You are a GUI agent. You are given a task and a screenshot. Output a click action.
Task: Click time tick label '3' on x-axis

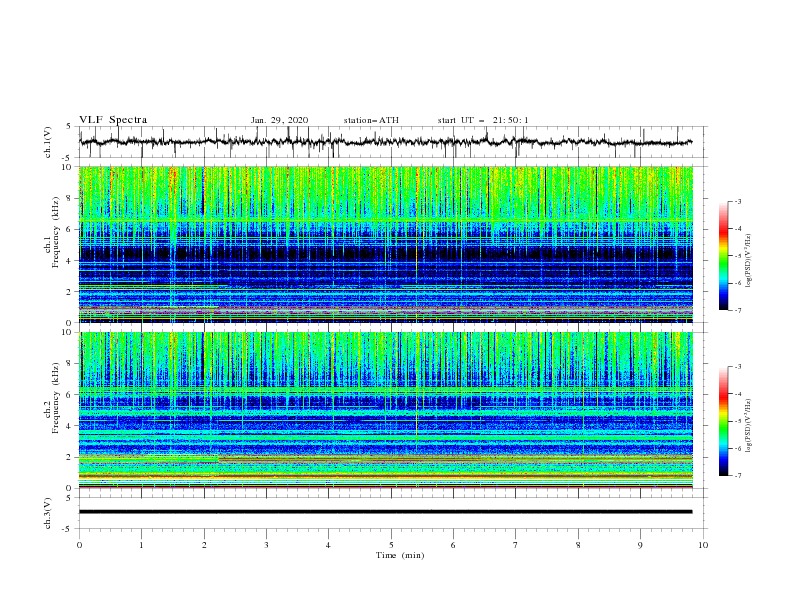(x=266, y=545)
